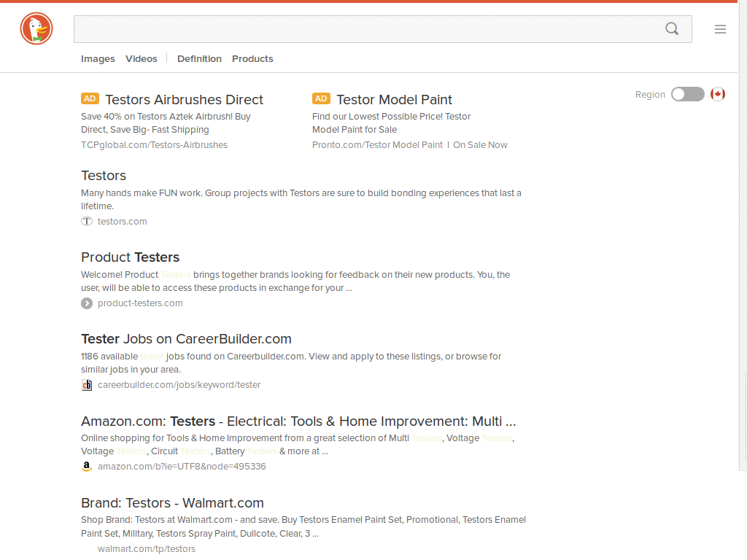Toggle the Region switch
747x560 pixels.
(687, 94)
